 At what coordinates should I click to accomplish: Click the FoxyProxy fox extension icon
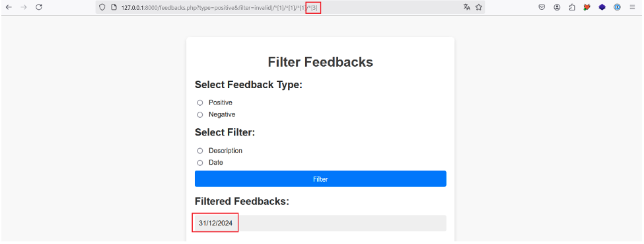point(587,7)
